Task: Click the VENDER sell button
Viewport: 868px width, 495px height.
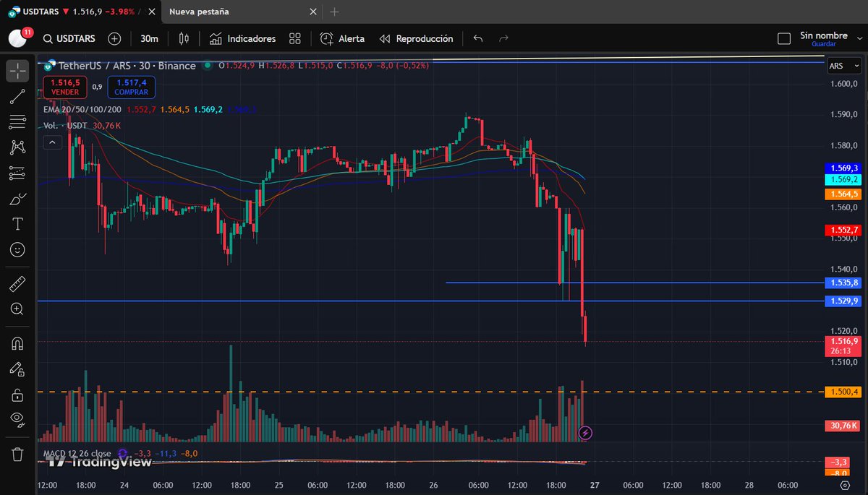Action: pos(65,87)
